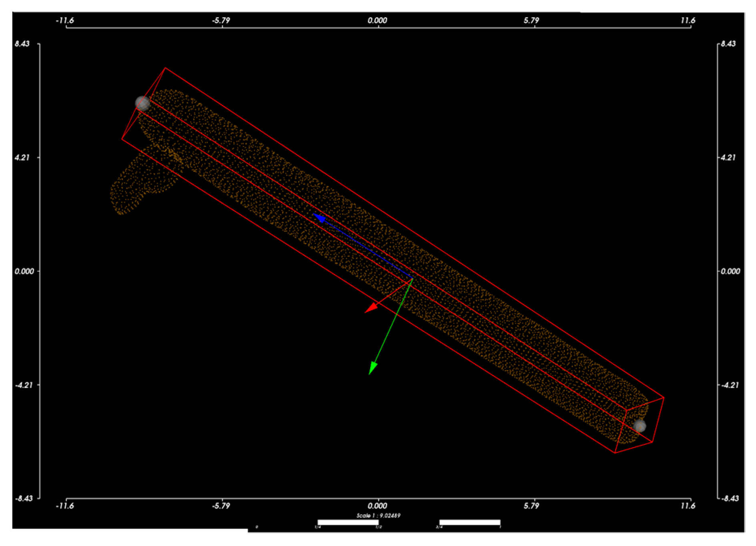
Task: Click the first white scale bar segment (1/4 to 1/2)
Action: 348,522
